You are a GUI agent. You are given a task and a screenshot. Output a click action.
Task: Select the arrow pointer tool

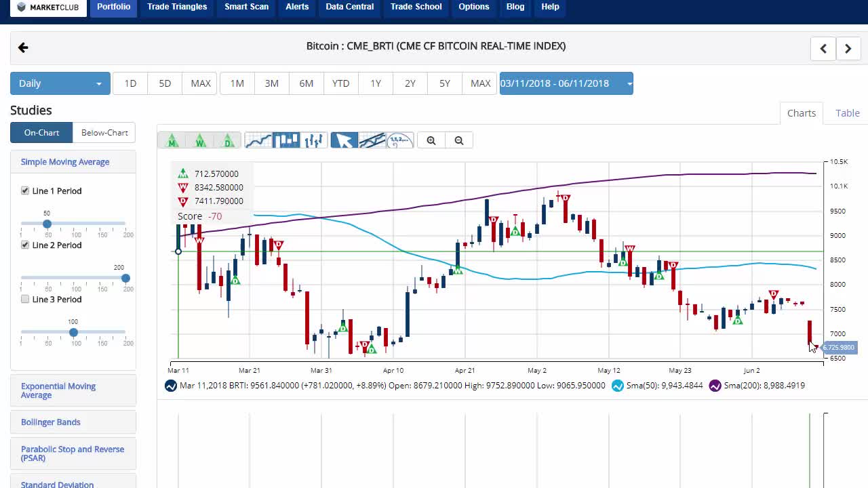[344, 140]
